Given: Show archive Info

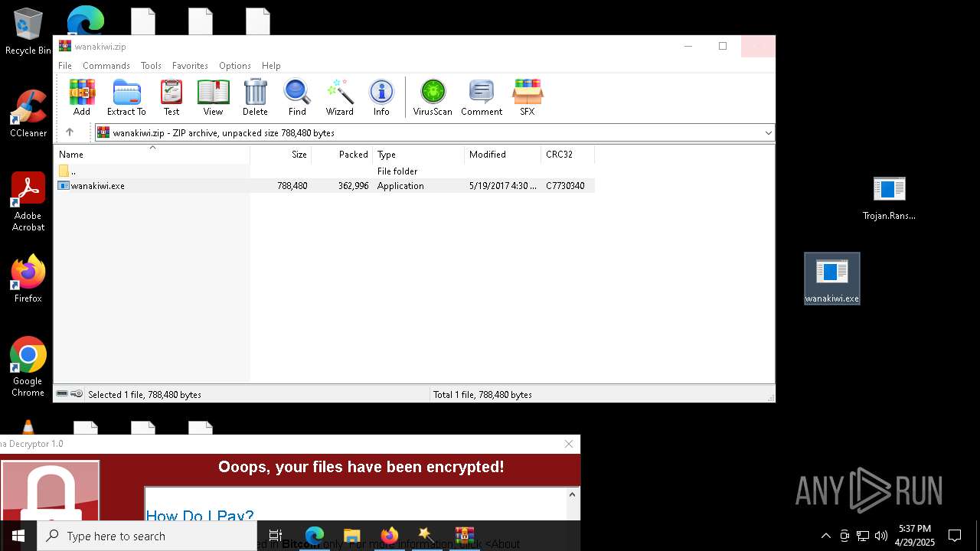Looking at the screenshot, I should (x=381, y=97).
